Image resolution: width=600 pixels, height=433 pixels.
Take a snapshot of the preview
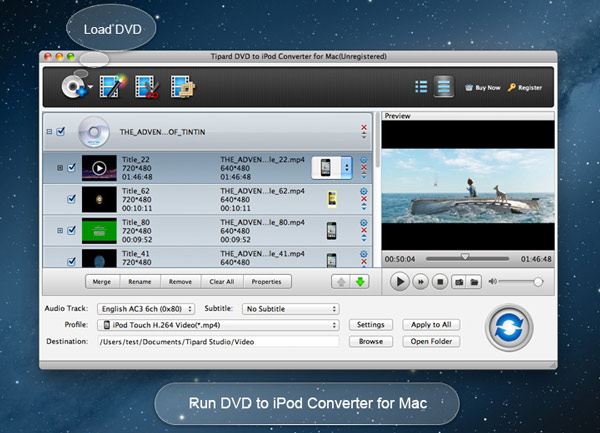pos(459,282)
